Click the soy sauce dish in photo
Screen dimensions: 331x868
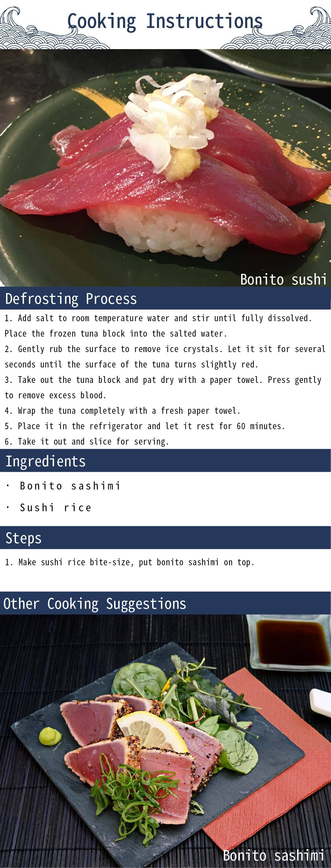click(290, 643)
